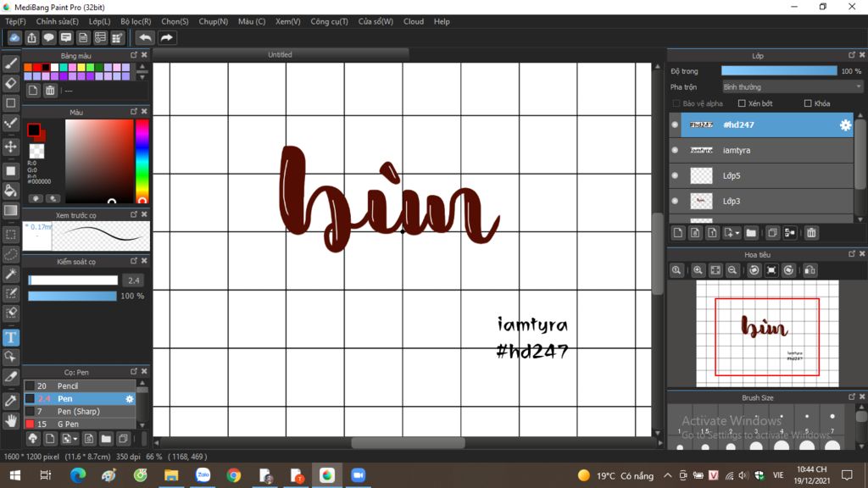Image resolution: width=868 pixels, height=488 pixels.
Task: Open the Chỉnh sửa(E) menu
Action: pos(57,21)
